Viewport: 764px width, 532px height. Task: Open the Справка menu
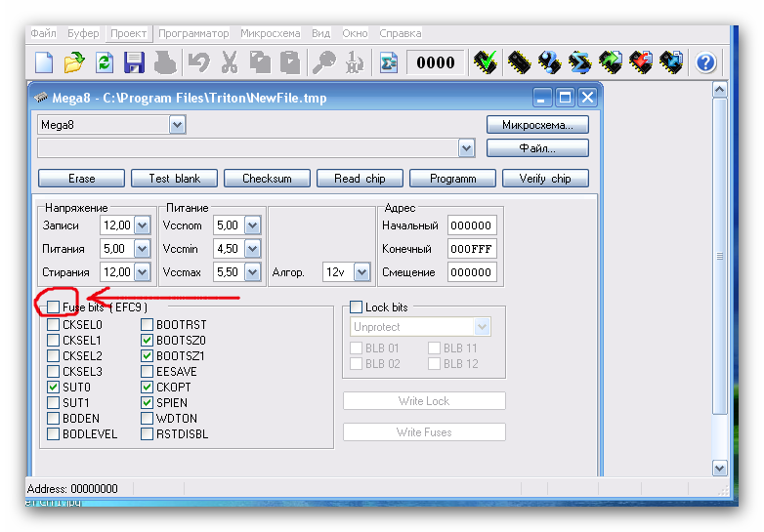coord(400,33)
